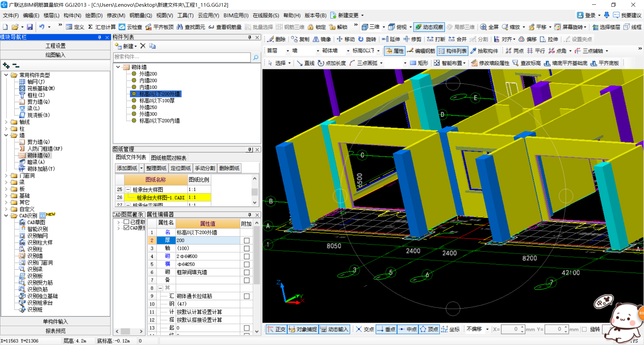
Task: Run the 云检查 cloud check tool
Action: 130,27
